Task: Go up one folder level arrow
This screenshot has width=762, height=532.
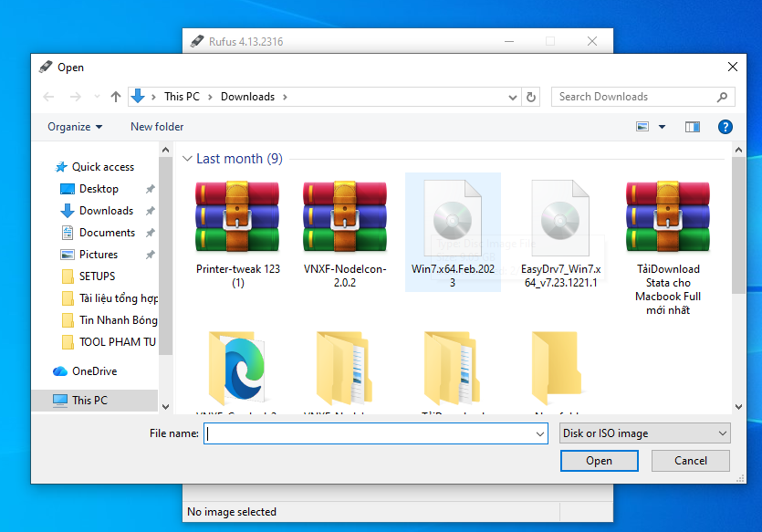Action: [116, 97]
